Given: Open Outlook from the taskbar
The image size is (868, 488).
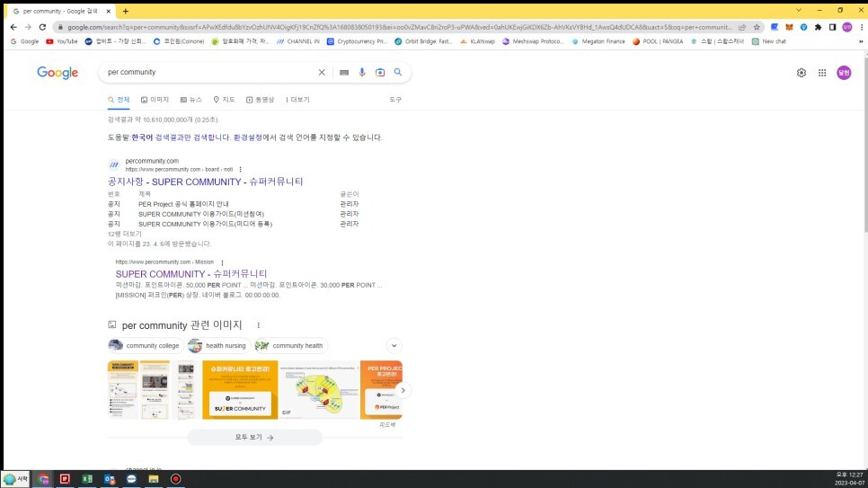Looking at the screenshot, I should pos(110,479).
